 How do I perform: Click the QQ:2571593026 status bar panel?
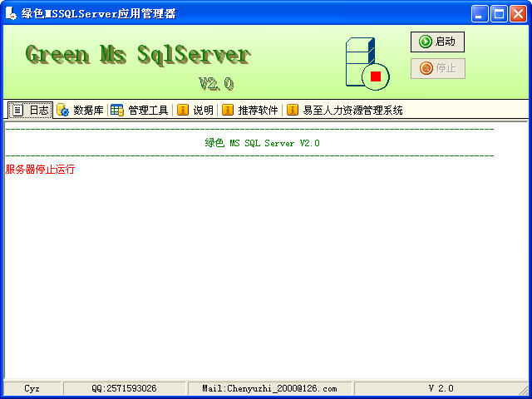pyautogui.click(x=124, y=388)
